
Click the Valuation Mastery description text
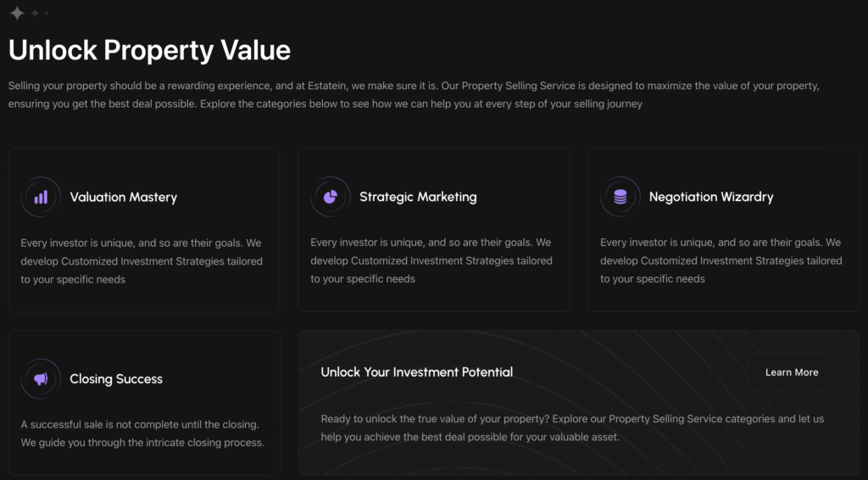(142, 261)
